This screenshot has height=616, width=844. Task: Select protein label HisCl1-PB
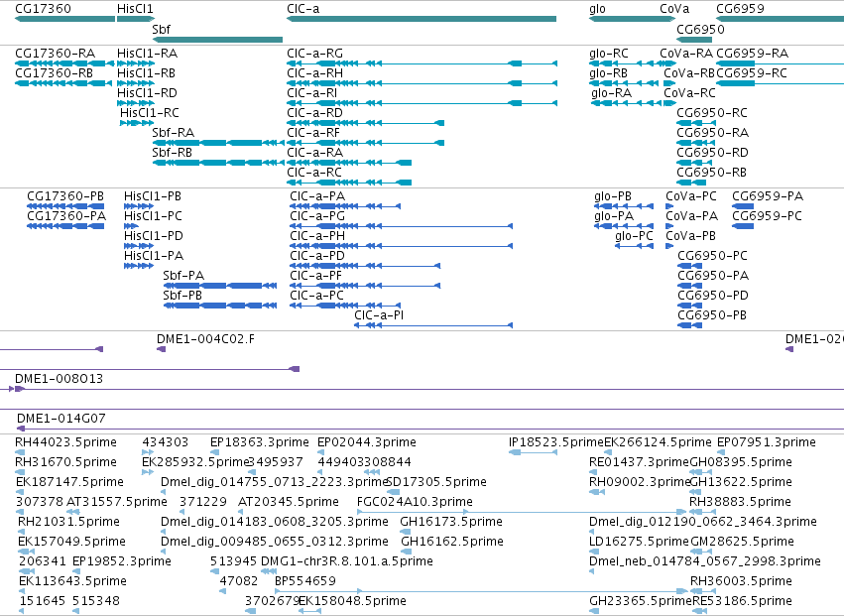tap(153, 196)
